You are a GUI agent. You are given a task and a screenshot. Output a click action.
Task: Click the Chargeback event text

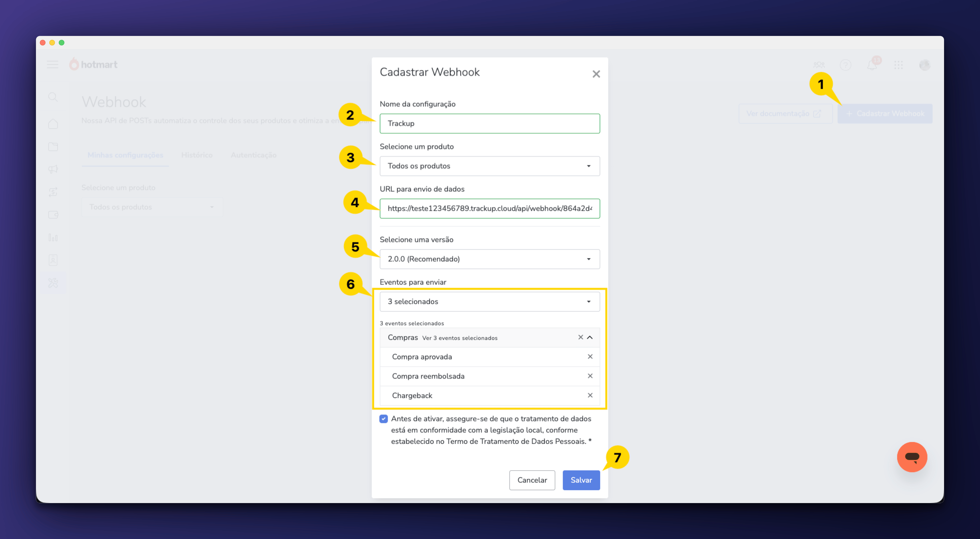pyautogui.click(x=412, y=396)
